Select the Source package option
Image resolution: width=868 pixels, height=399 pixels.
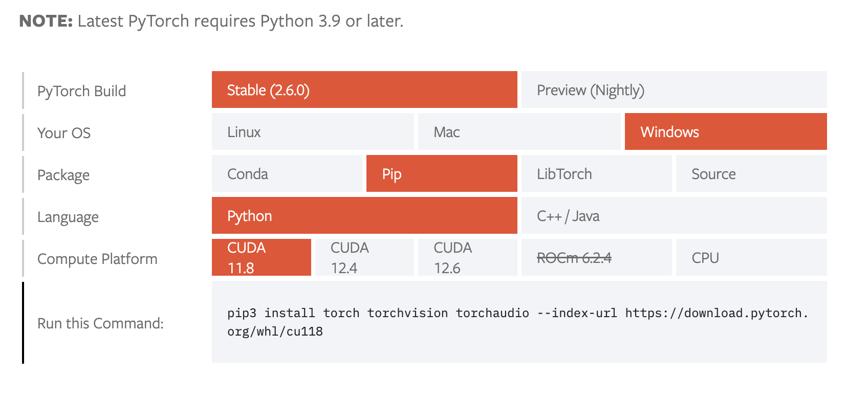click(x=751, y=174)
